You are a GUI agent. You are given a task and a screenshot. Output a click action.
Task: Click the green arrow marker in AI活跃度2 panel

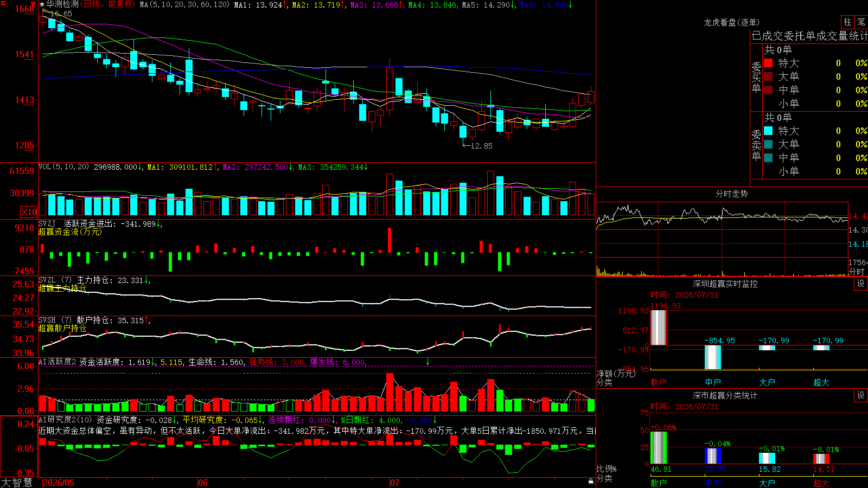point(428,362)
